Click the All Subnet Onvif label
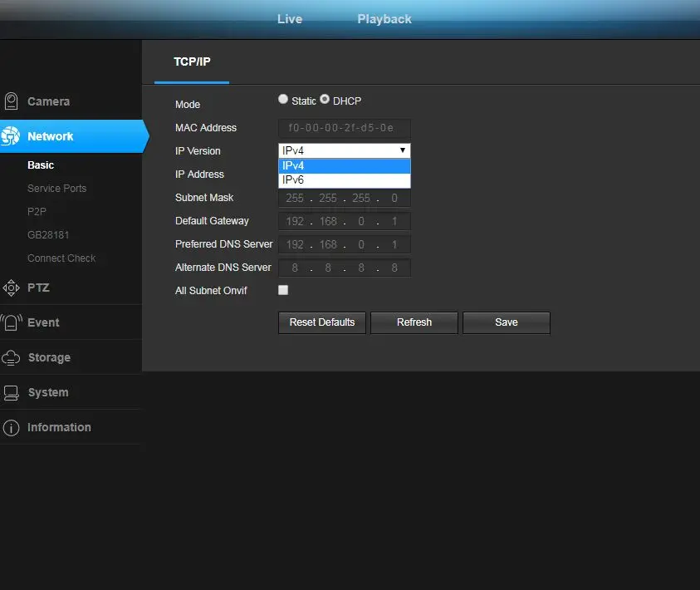This screenshot has width=700, height=590. (211, 291)
